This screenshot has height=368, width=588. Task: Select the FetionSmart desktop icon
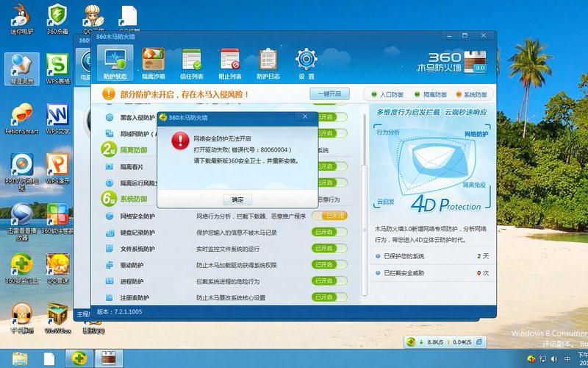point(22,118)
